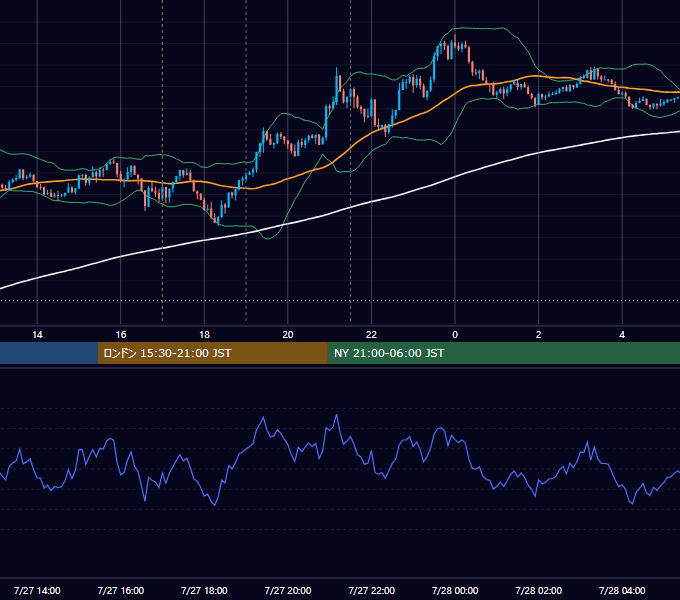The image size is (680, 600).
Task: Click the time axis label 18
Action: (204, 335)
